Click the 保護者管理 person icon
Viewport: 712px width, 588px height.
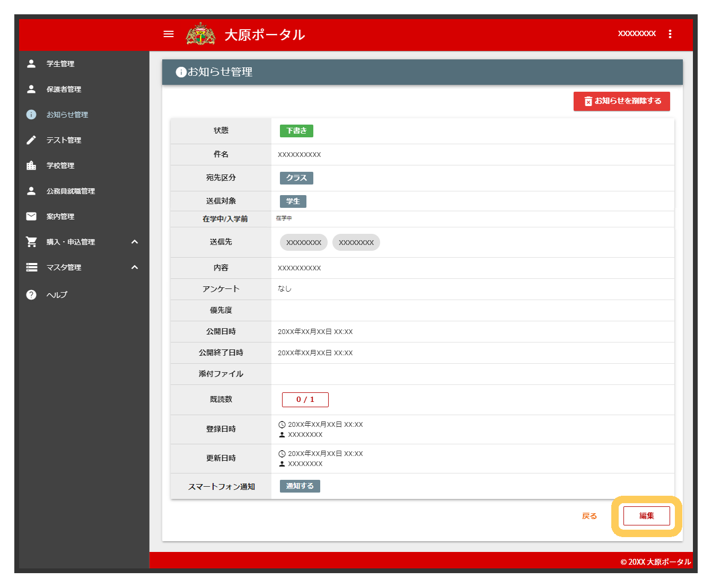[31, 89]
